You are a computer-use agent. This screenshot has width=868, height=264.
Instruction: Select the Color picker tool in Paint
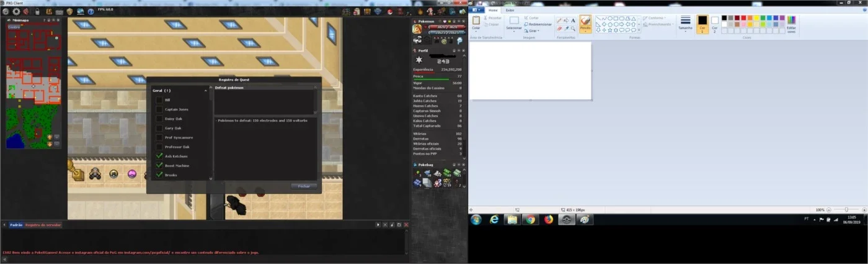coord(566,29)
